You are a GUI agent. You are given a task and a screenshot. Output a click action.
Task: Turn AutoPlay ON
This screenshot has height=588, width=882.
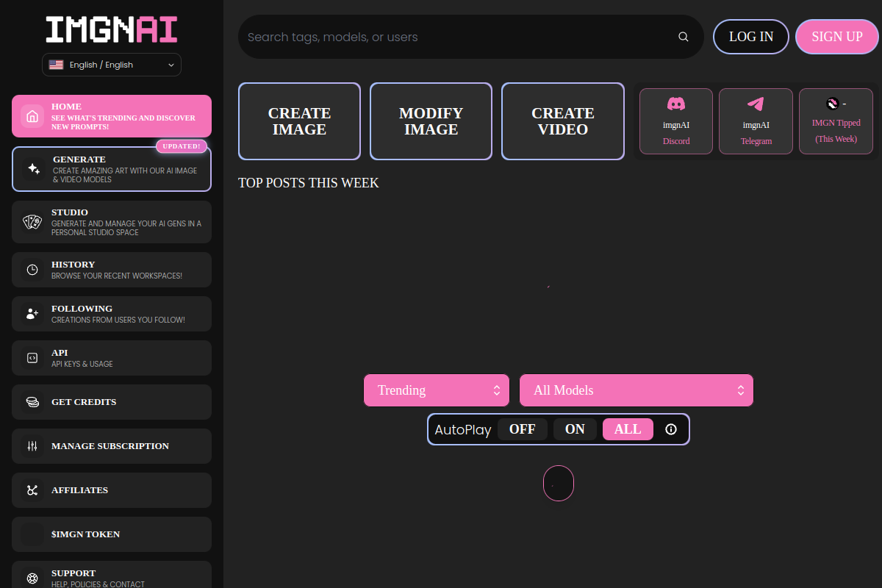tap(575, 429)
